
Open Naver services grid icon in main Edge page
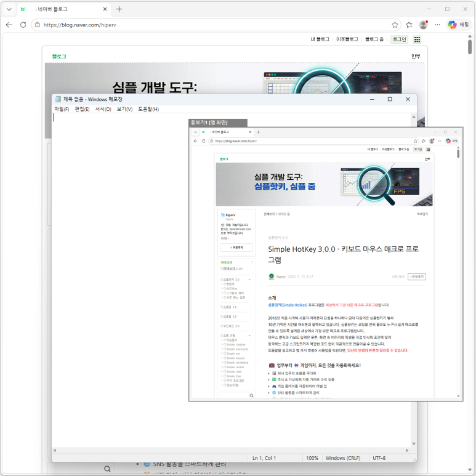click(x=417, y=39)
